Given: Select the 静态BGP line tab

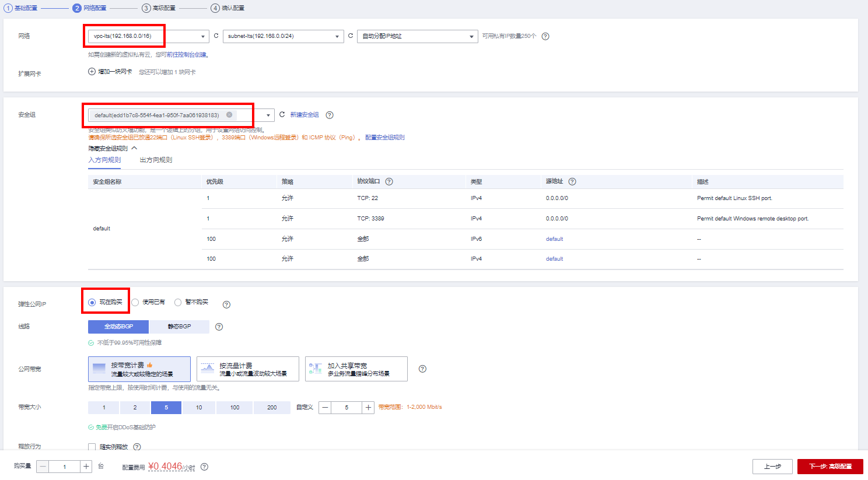Looking at the screenshot, I should click(x=179, y=327).
